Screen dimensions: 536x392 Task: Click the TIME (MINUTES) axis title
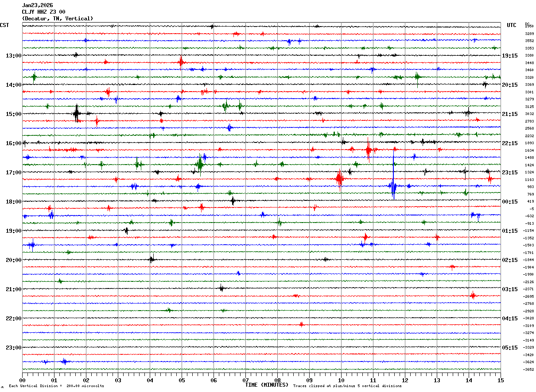click(x=266, y=385)
